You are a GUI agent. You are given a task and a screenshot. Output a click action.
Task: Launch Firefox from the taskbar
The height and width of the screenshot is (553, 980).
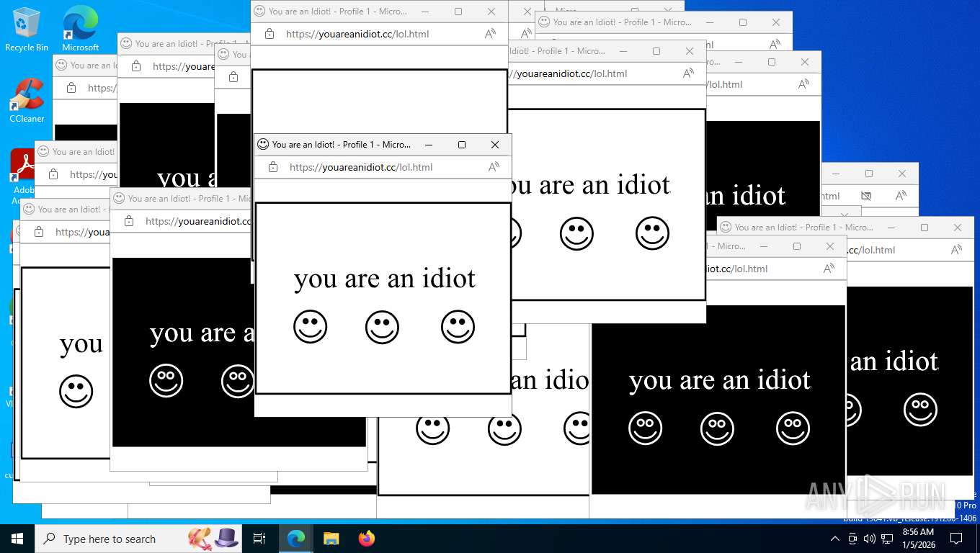367,539
